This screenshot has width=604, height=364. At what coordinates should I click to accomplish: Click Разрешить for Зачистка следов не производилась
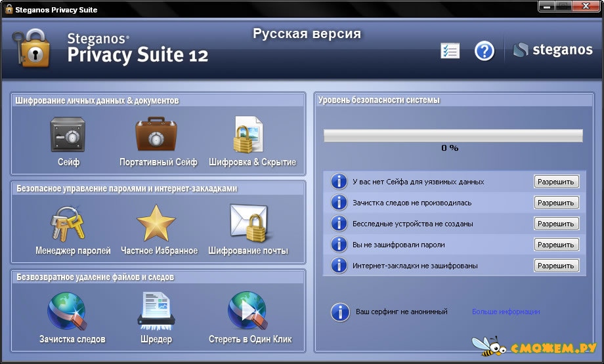point(556,203)
